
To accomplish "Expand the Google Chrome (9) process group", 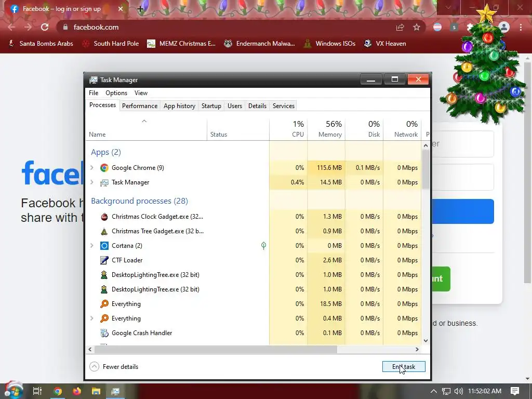I will point(91,168).
